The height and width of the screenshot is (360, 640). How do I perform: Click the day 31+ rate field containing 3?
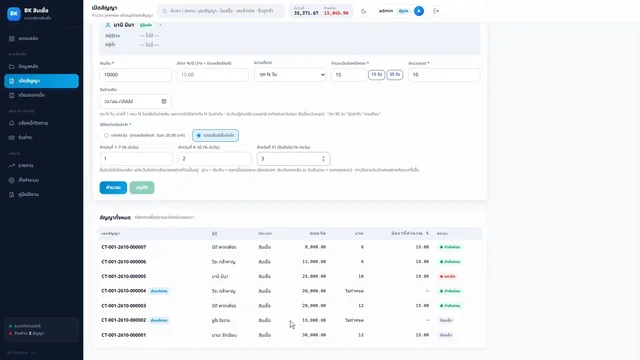293,159
